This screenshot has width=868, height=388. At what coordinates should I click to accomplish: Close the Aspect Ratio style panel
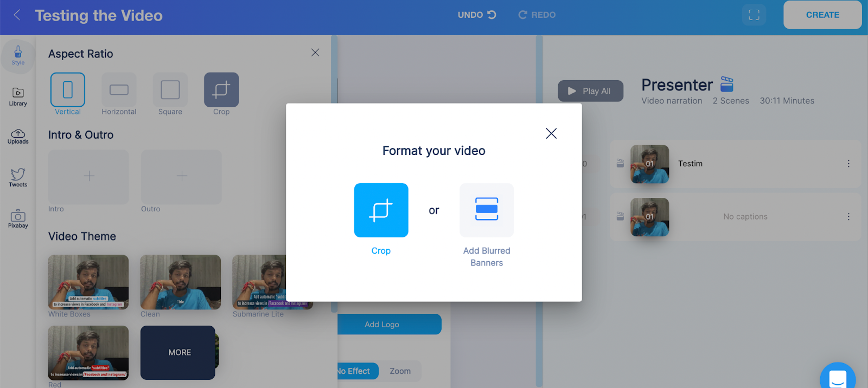click(315, 53)
